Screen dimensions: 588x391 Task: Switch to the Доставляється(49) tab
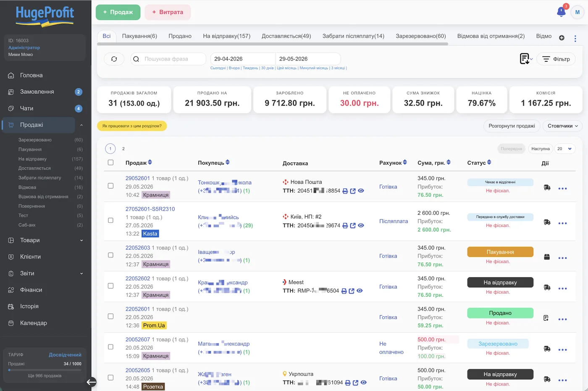pyautogui.click(x=286, y=36)
